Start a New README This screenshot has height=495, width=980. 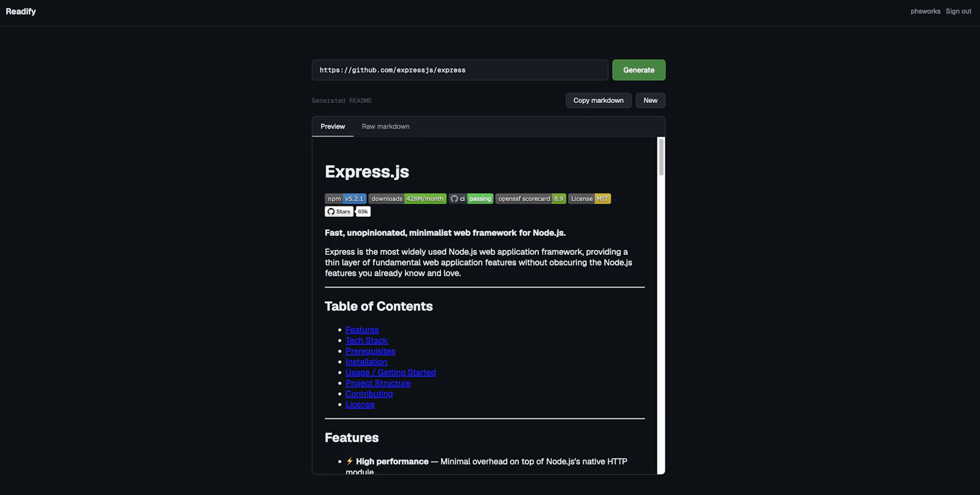(650, 100)
